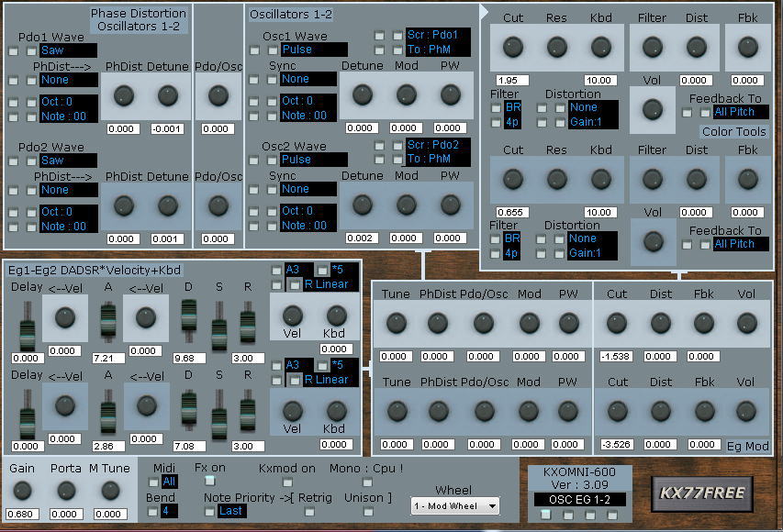Click the 'Eg Mod' label
This screenshot has width=783, height=532.
(x=747, y=446)
